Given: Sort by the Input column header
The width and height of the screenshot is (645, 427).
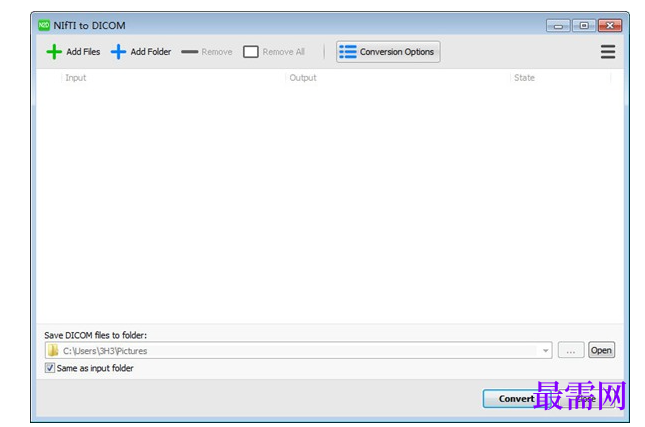Looking at the screenshot, I should tap(76, 78).
